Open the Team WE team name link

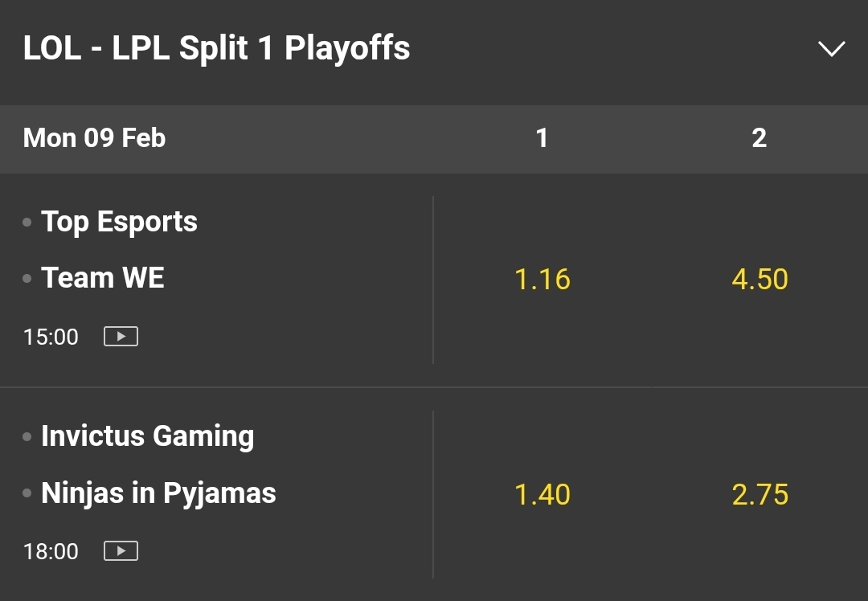coord(103,278)
